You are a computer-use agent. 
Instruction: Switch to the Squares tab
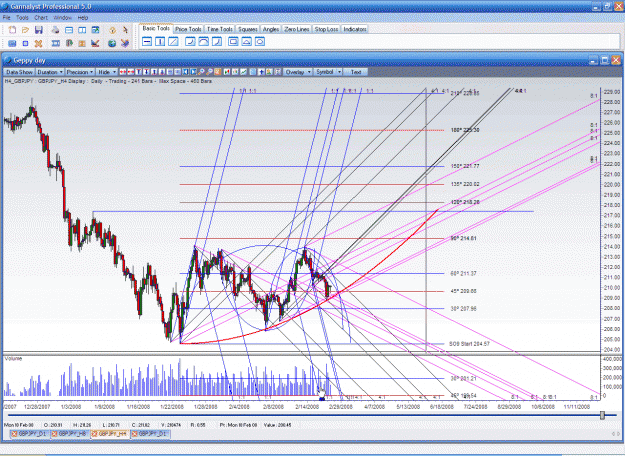coord(248,29)
